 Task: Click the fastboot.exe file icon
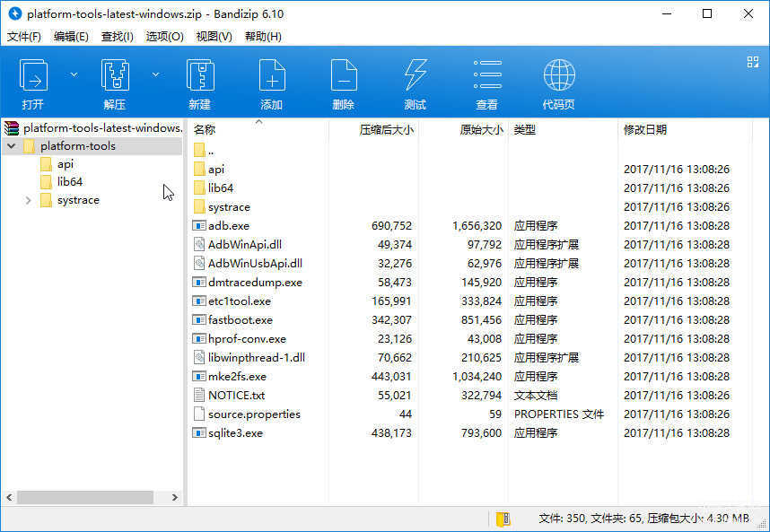point(199,320)
